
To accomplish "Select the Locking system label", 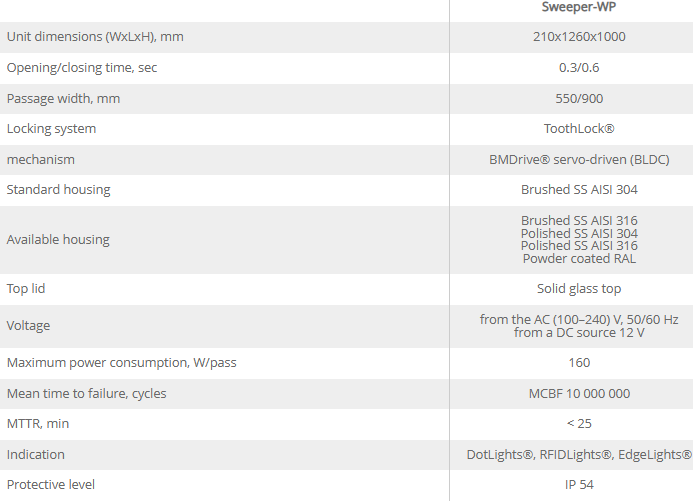I will [x=52, y=129].
